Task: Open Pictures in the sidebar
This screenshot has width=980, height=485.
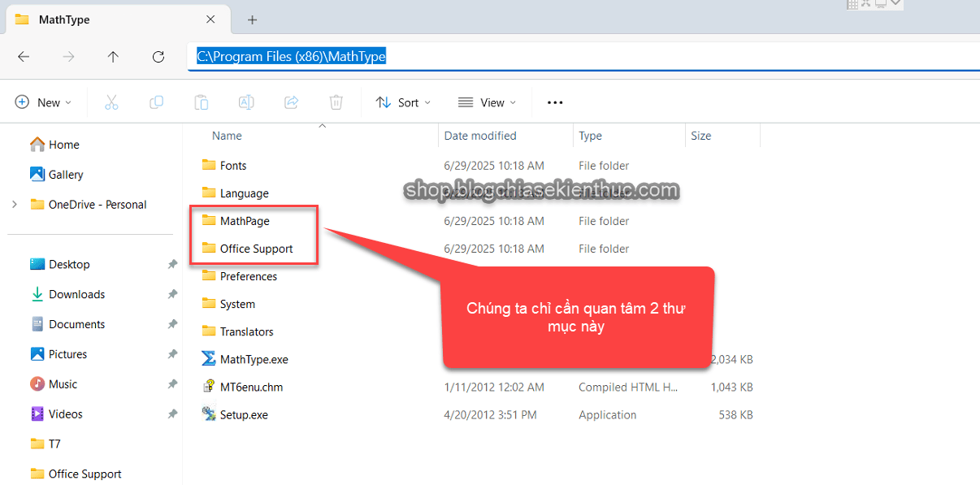Action: 59,354
